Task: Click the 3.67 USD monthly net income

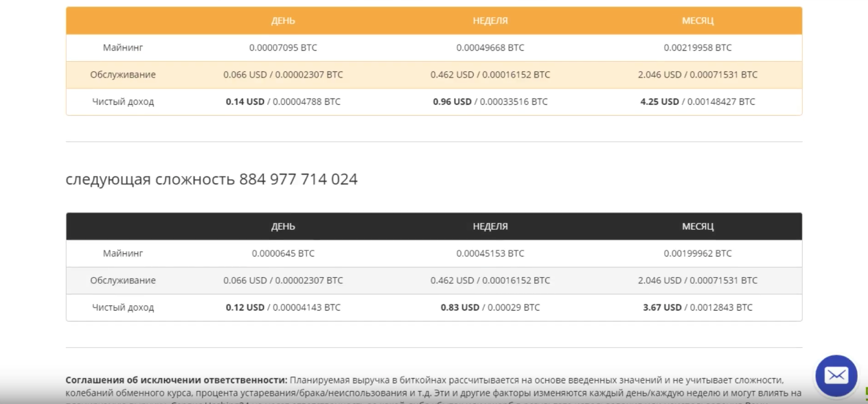Action: tap(662, 307)
